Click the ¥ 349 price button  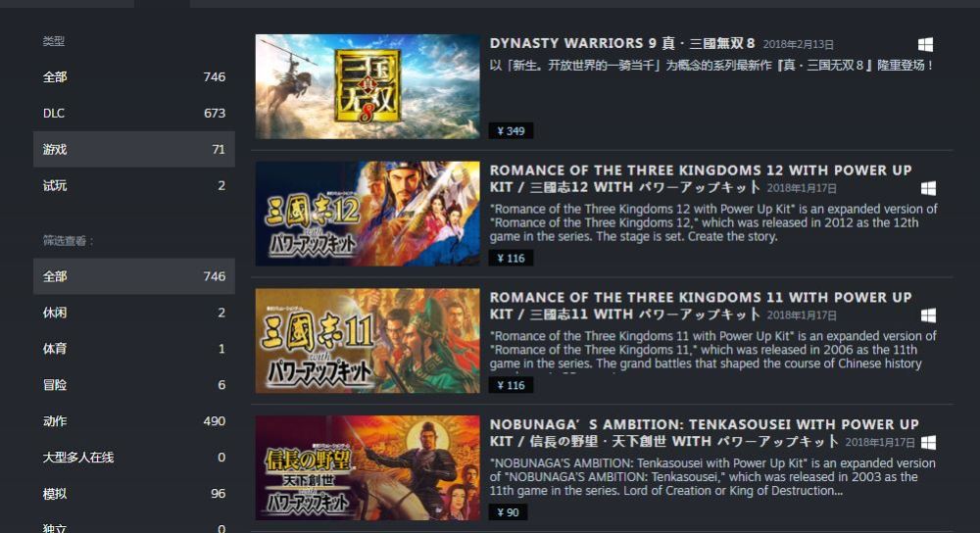(511, 130)
